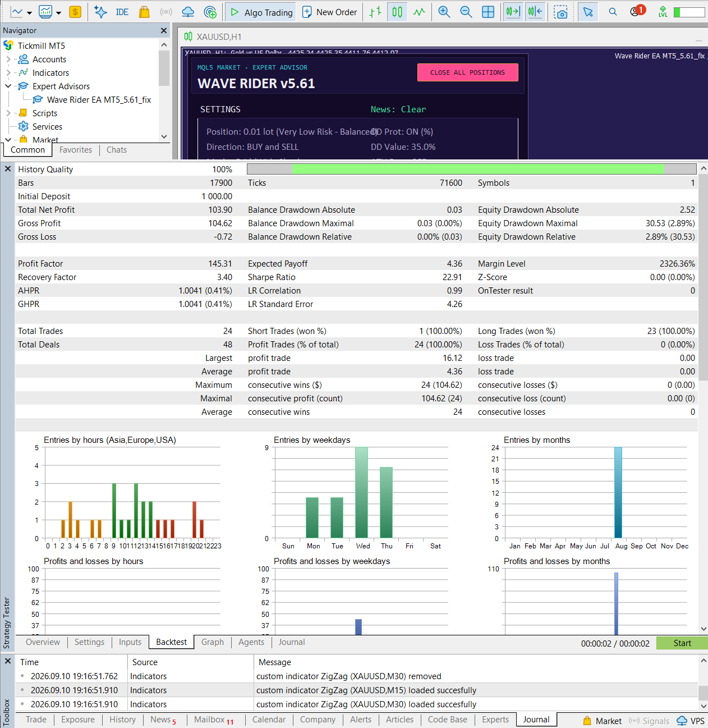
Task: Open the chart type toolbar icon
Action: [17, 12]
